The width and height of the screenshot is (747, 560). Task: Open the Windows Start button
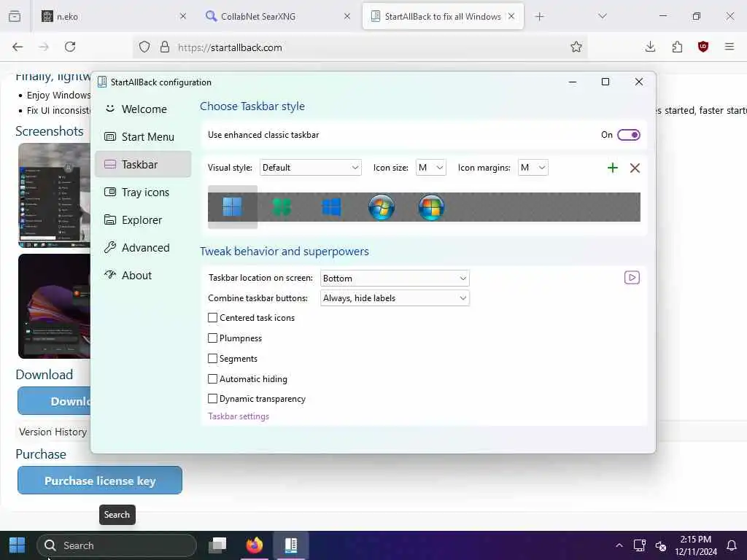(17, 545)
